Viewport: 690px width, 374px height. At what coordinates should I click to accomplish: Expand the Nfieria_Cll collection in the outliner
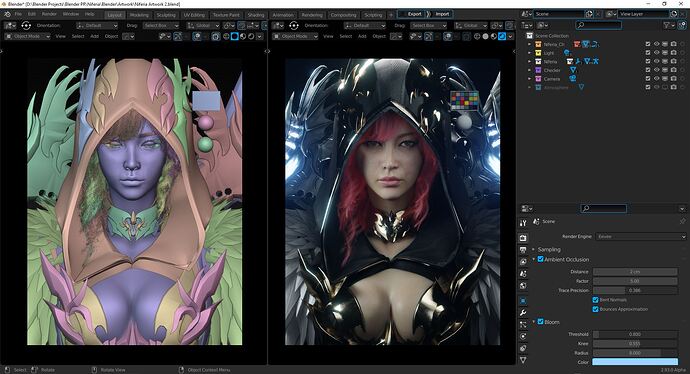click(x=529, y=44)
